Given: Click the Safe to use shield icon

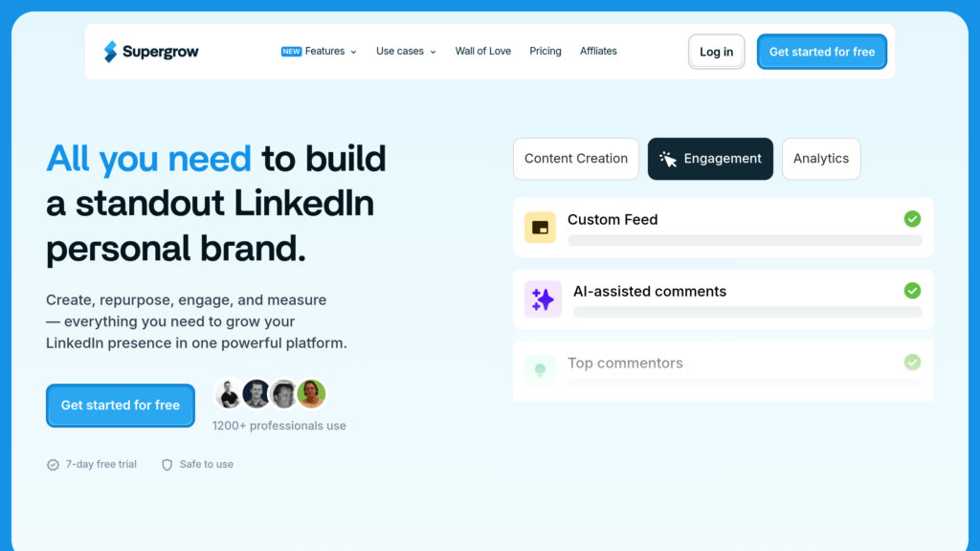Looking at the screenshot, I should pos(167,465).
